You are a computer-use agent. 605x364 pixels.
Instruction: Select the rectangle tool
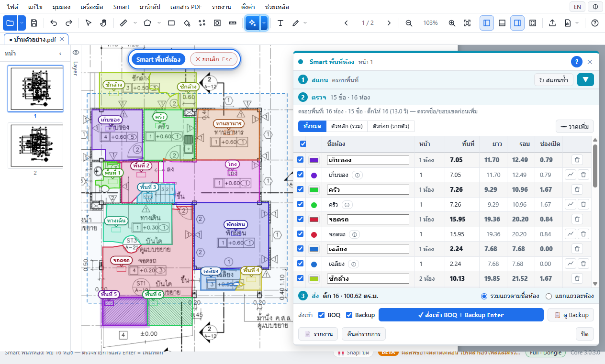tap(171, 23)
